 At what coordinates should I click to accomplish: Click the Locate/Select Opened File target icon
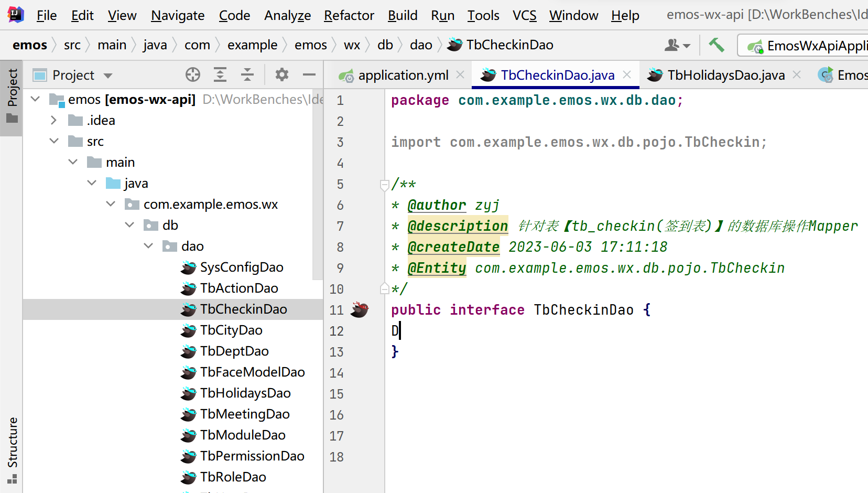click(x=193, y=75)
